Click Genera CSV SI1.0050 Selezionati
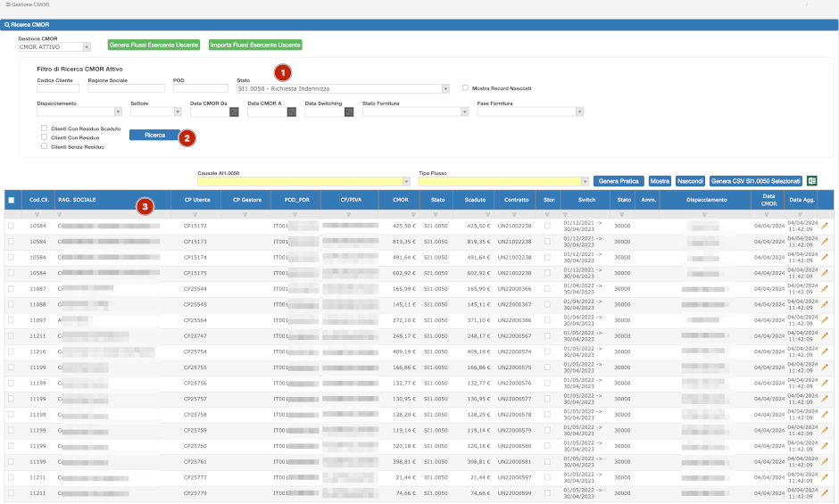This screenshot has width=839, height=504. pos(755,181)
